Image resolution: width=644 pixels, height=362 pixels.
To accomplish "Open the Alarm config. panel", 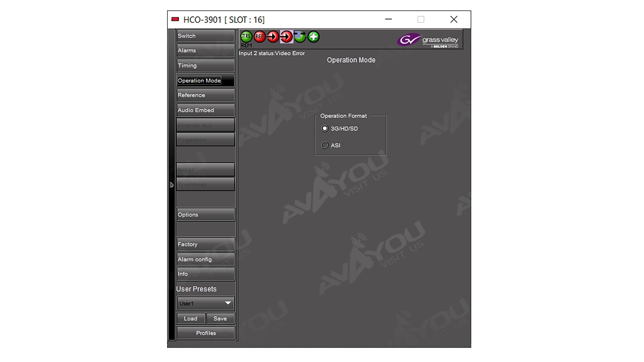I will 205,259.
